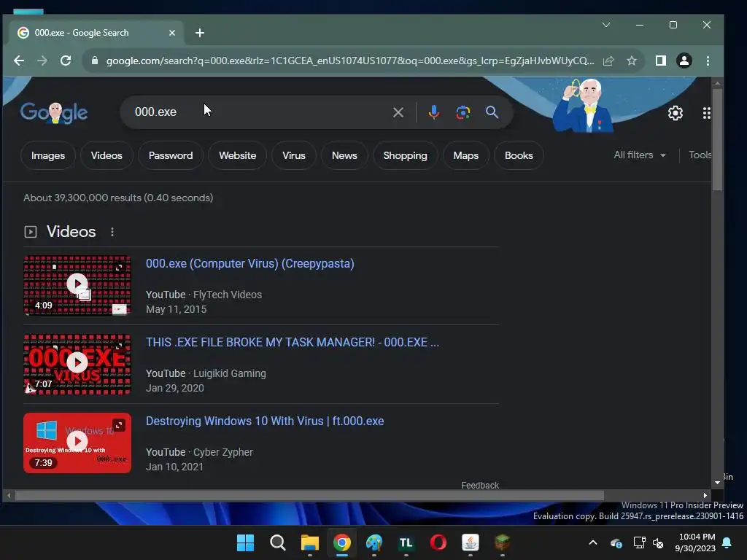Screen dimensions: 747x560
Task: Select Chrome in the taskbar
Action: (x=341, y=542)
